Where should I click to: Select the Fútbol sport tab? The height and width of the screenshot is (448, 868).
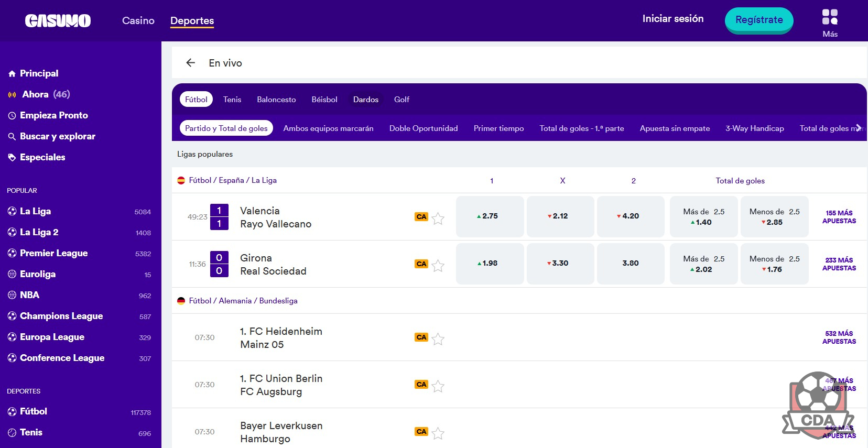point(196,99)
